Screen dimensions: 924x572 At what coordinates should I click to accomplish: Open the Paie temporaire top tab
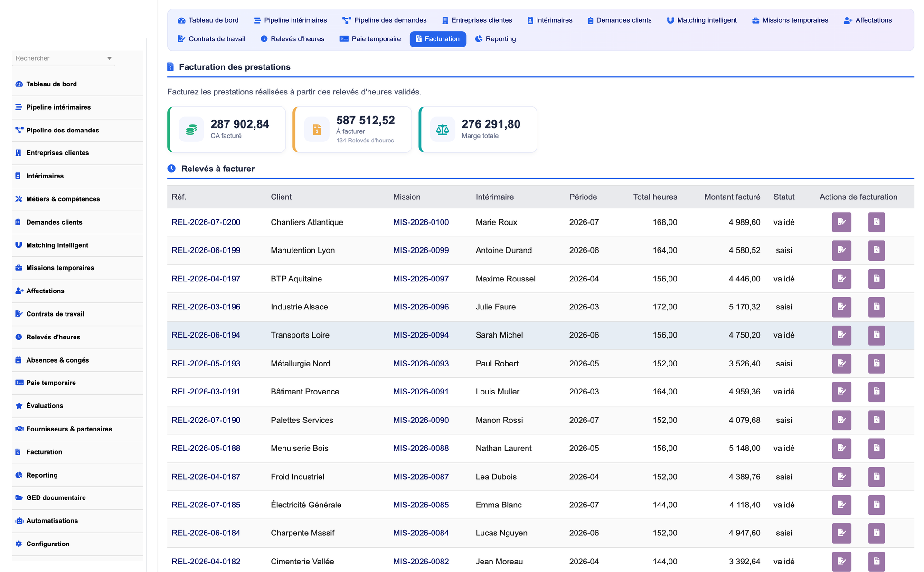coord(370,39)
